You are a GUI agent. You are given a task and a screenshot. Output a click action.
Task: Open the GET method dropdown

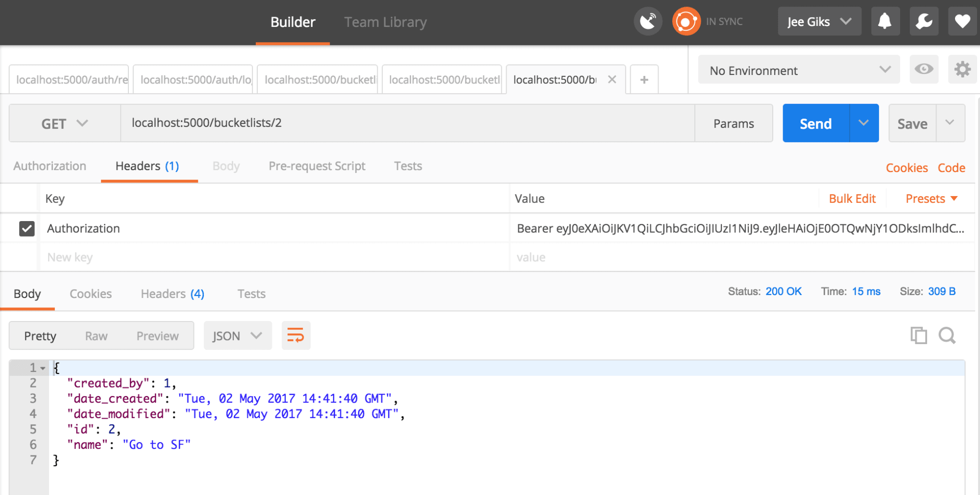pos(65,124)
